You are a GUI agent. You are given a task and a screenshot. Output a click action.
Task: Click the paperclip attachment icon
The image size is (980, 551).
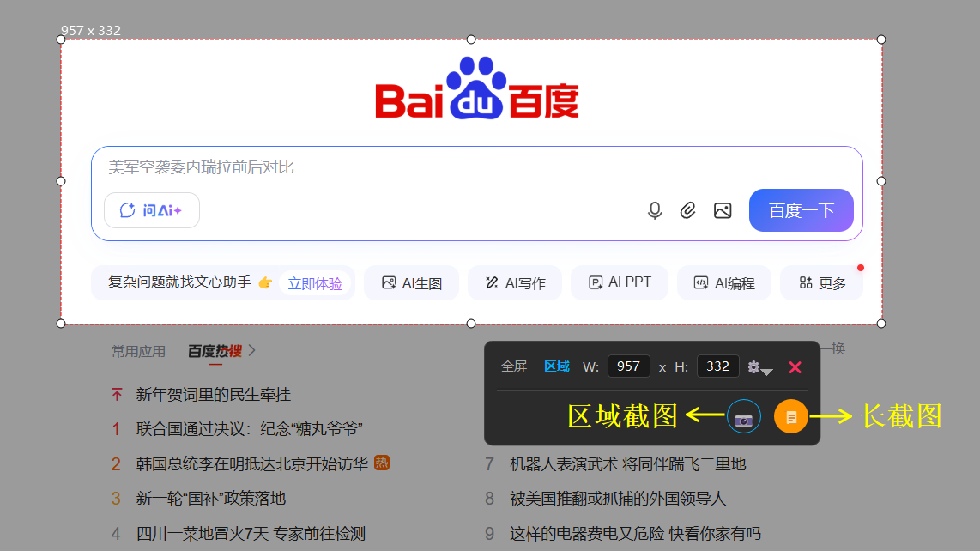[x=688, y=210]
